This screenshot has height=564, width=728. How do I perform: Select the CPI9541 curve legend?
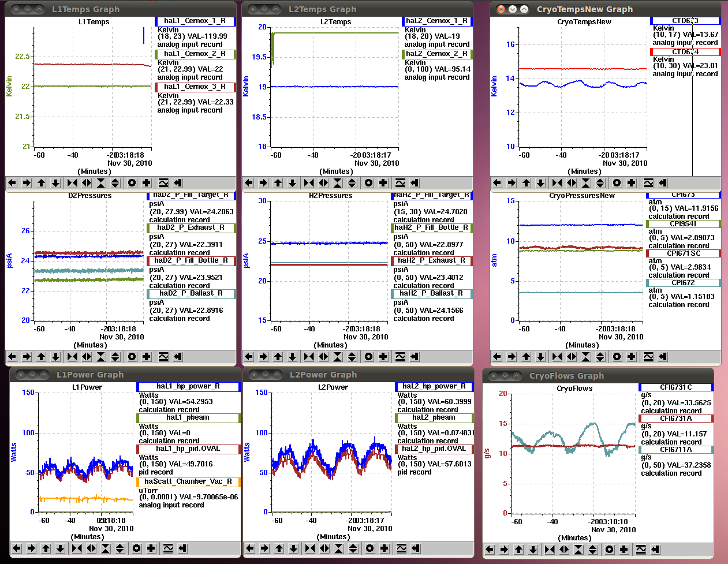click(x=684, y=224)
